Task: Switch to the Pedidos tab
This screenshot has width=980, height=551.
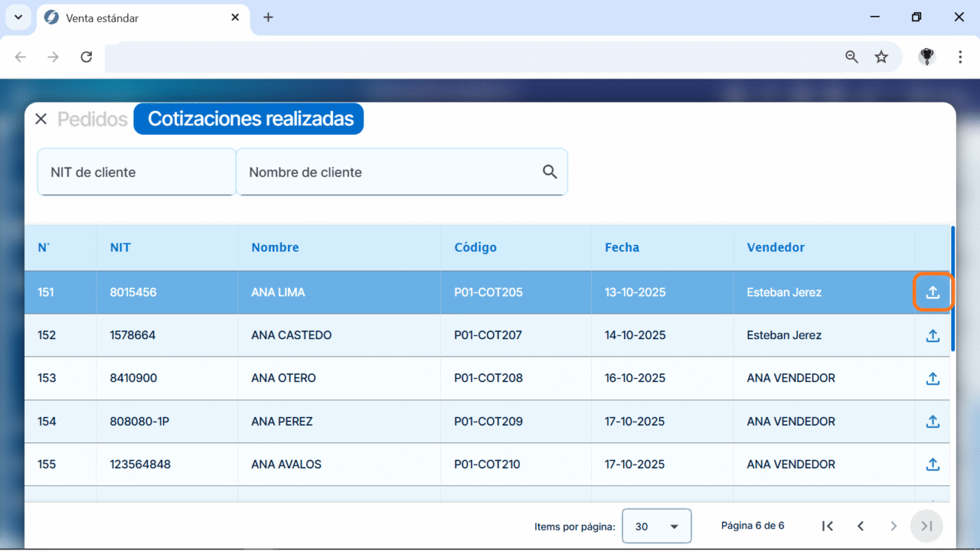Action: 92,119
